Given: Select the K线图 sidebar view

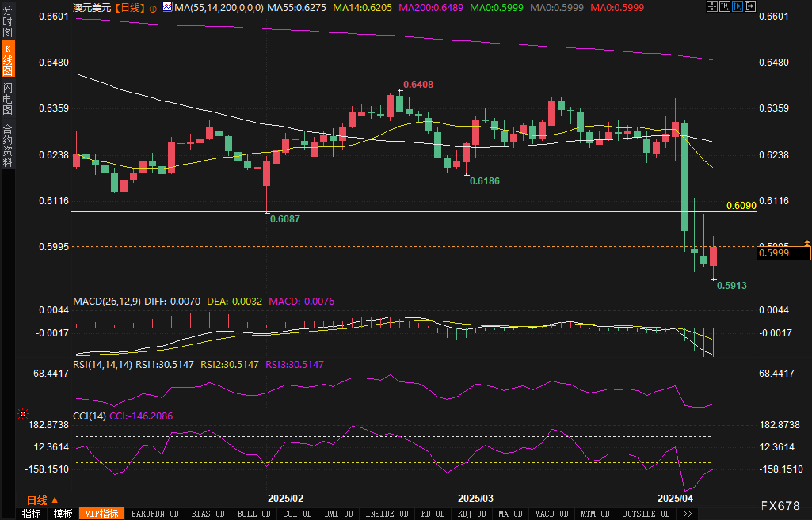Looking at the screenshot, I should [x=8, y=59].
